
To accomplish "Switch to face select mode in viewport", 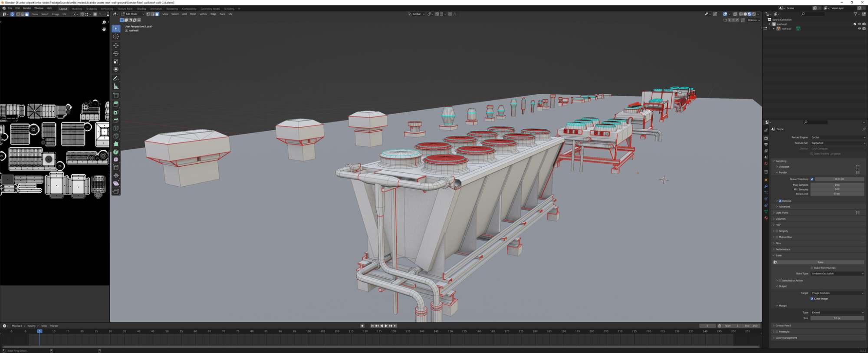I will [157, 14].
